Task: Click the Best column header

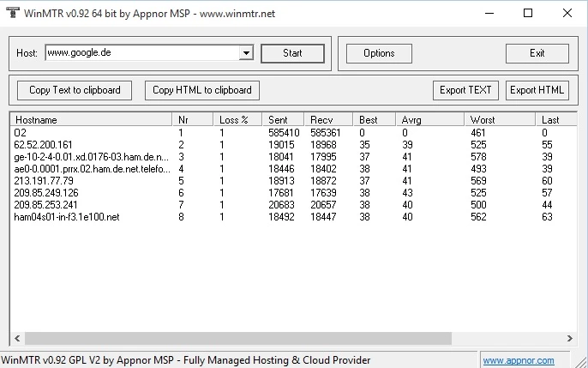Action: pyautogui.click(x=374, y=120)
